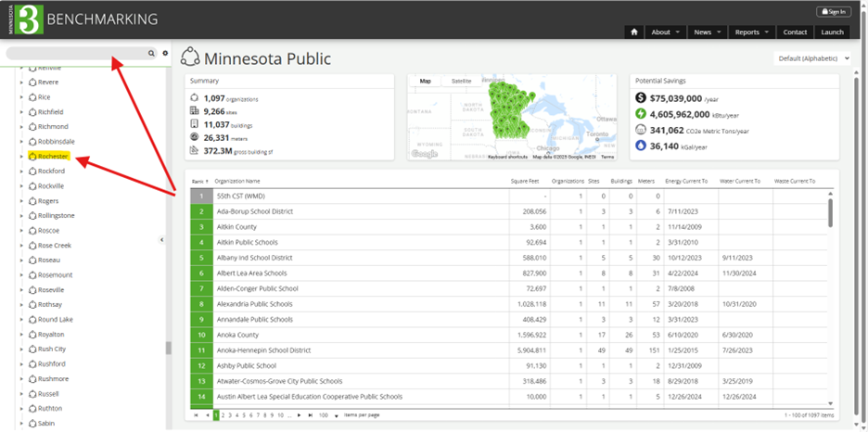Click the Sign In button
Screen dimensions: 868x432
point(833,11)
